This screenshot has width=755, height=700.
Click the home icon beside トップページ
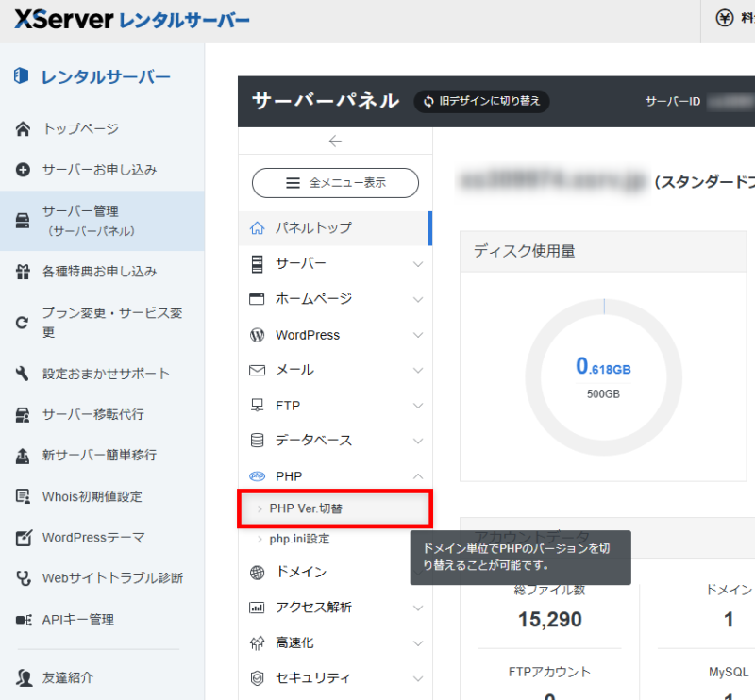click(24, 129)
